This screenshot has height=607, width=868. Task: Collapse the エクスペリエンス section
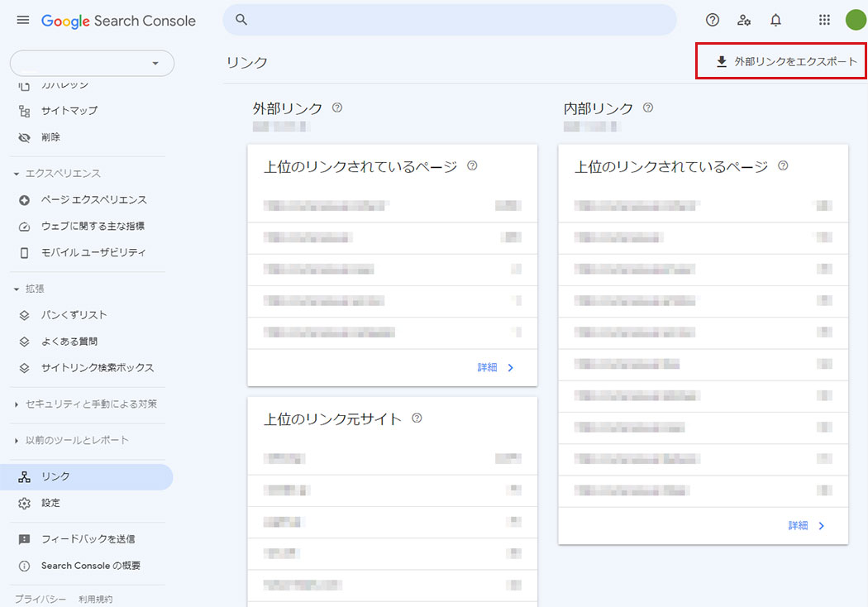(x=58, y=174)
